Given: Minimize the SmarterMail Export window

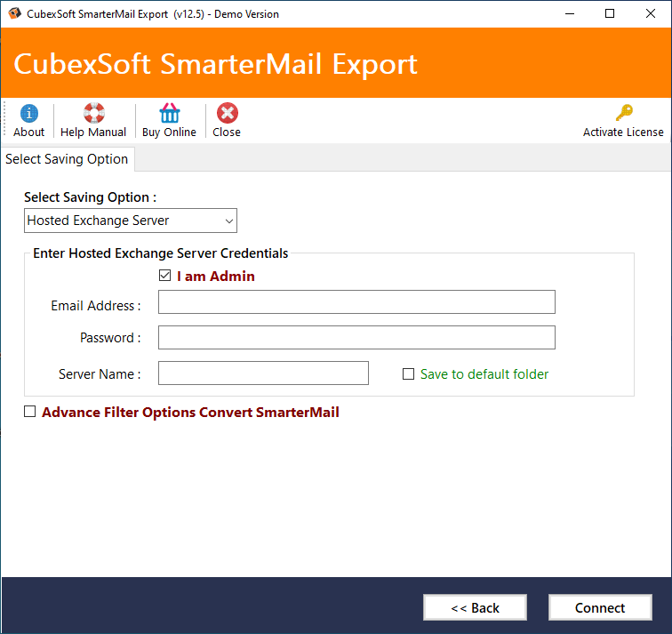Looking at the screenshot, I should click(569, 13).
